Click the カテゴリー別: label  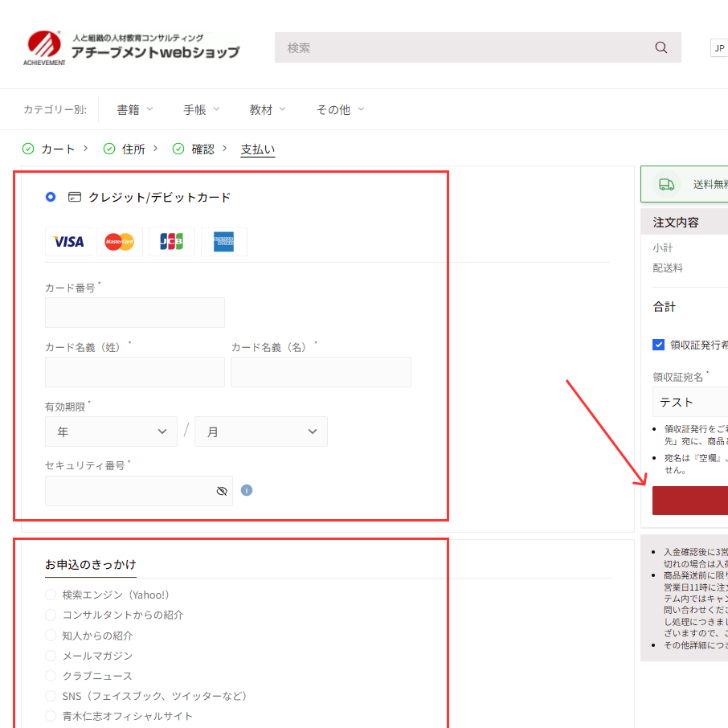tap(55, 109)
